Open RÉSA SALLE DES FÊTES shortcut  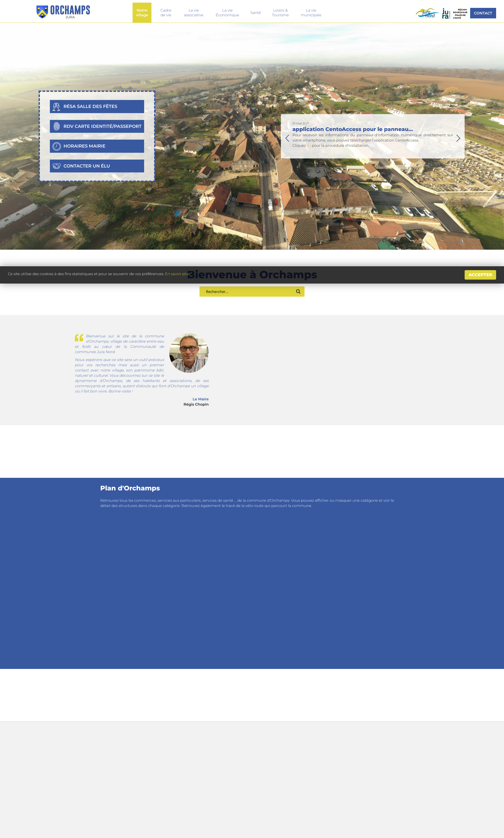(x=97, y=106)
